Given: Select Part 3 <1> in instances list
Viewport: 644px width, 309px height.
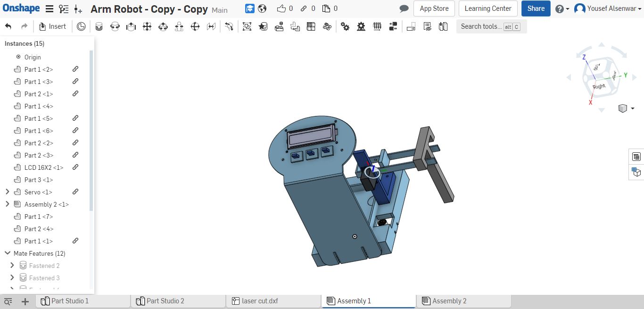Looking at the screenshot, I should 39,180.
